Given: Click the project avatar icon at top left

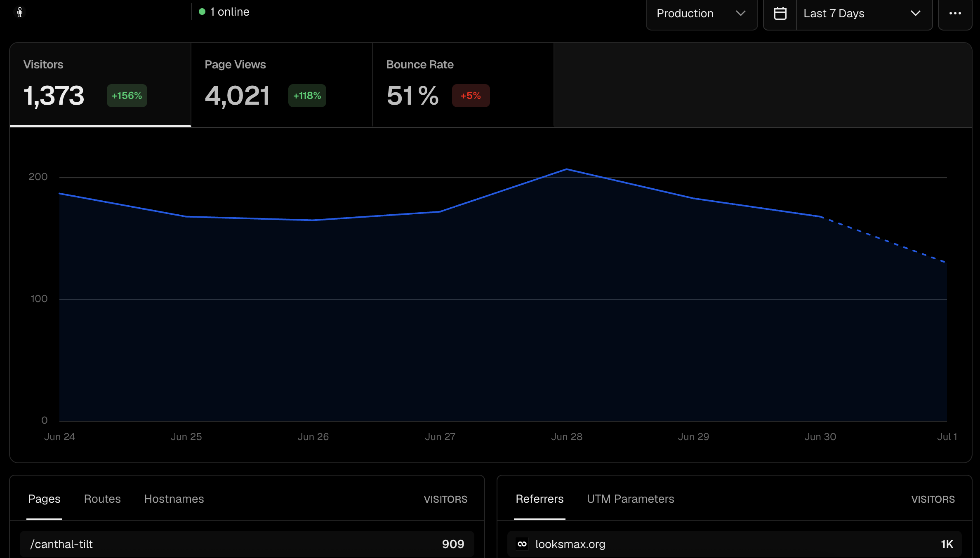Looking at the screenshot, I should click(x=19, y=12).
